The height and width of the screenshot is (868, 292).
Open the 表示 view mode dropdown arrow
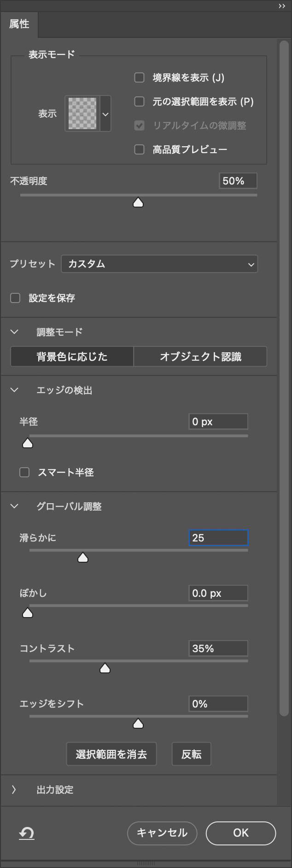pos(105,113)
